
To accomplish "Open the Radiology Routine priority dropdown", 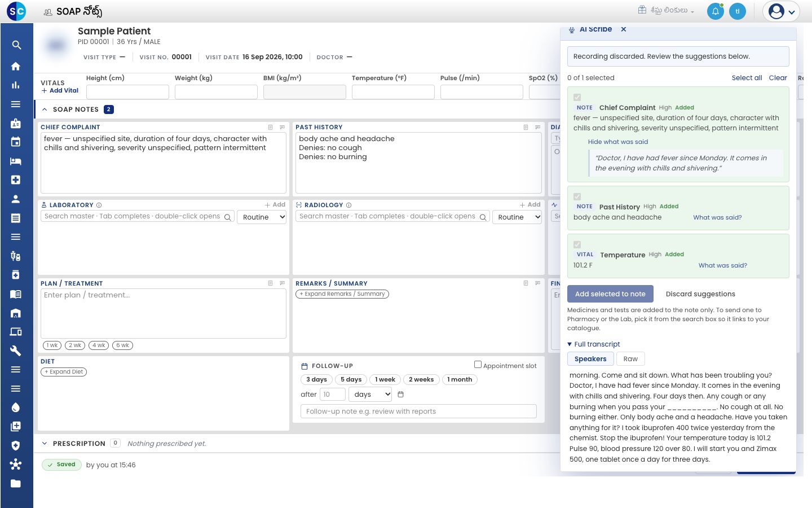I will tap(517, 217).
